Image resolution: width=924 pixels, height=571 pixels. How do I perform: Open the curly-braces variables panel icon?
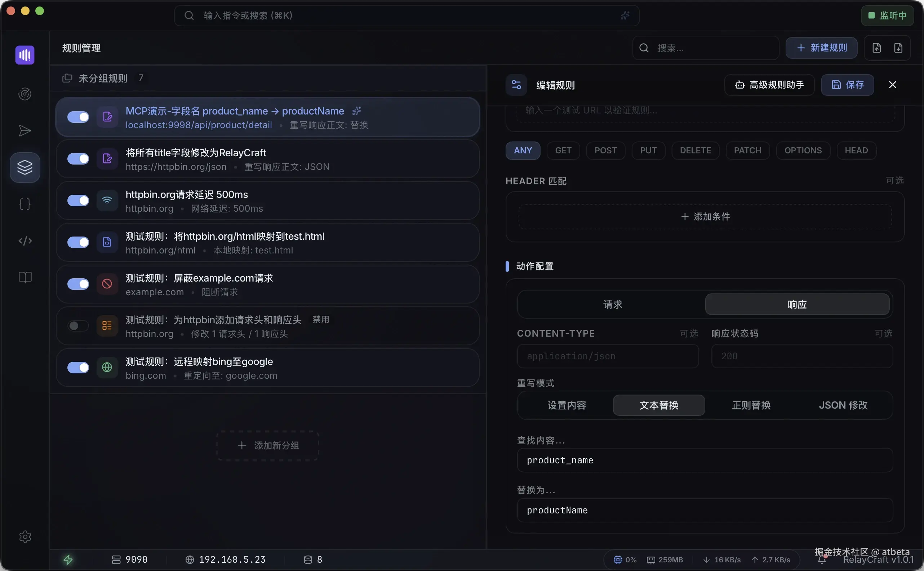pyautogui.click(x=25, y=203)
